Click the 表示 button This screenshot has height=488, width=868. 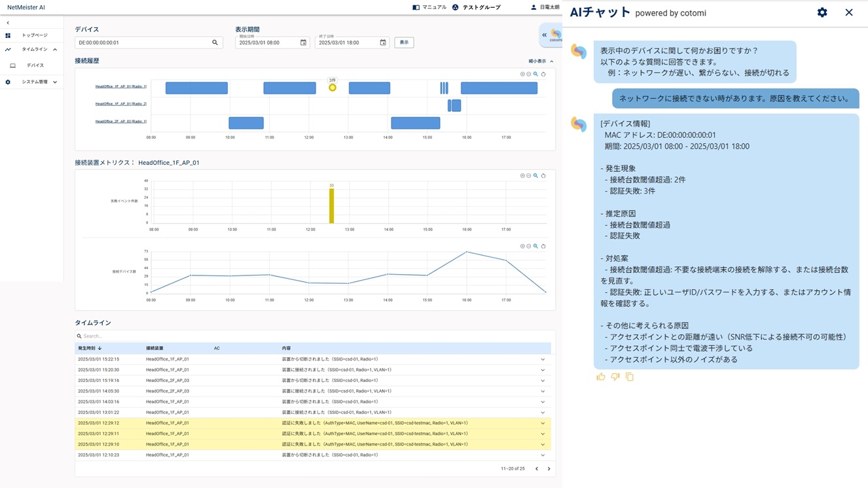tap(404, 43)
